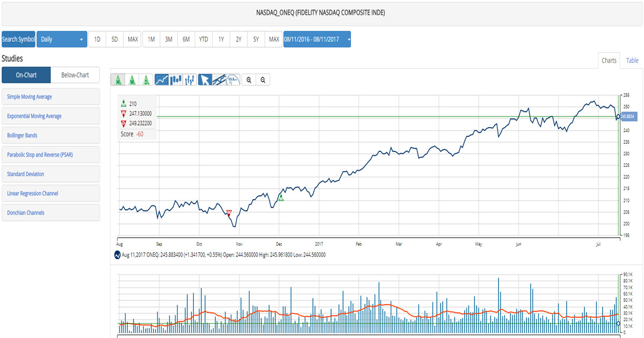This screenshot has width=644, height=338.
Task: Add the Exponential Moving Average study
Action: pyautogui.click(x=50, y=116)
